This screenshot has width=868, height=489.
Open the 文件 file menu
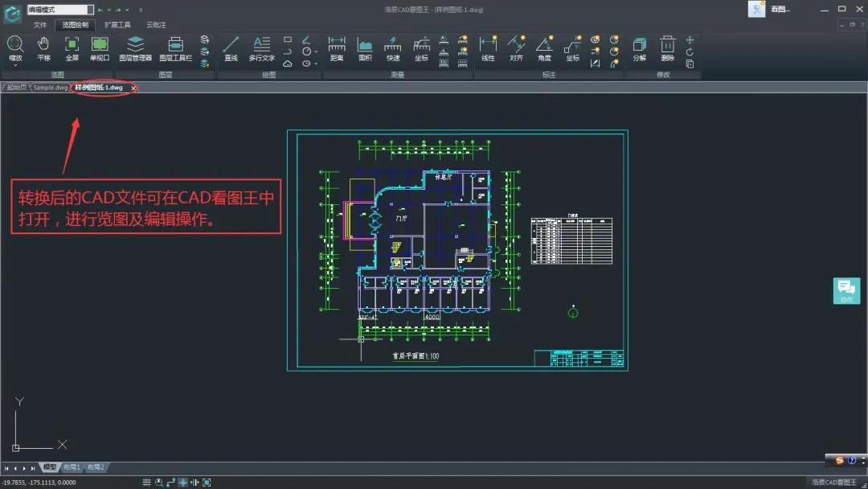(x=40, y=24)
